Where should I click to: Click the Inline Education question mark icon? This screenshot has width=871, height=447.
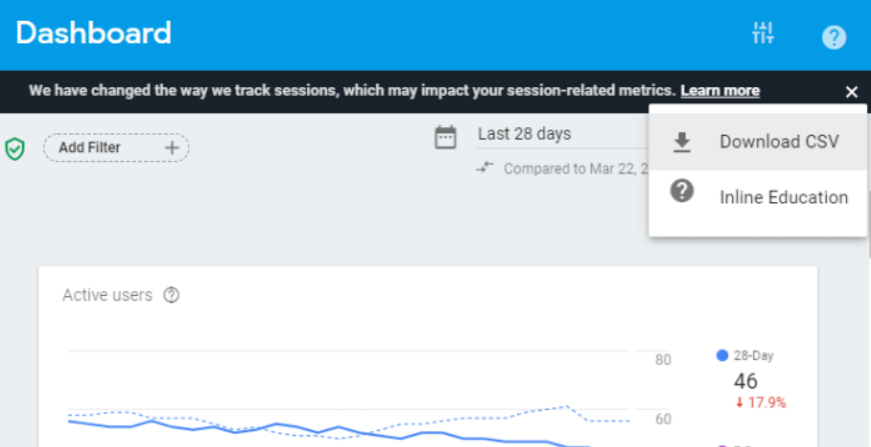pyautogui.click(x=682, y=191)
